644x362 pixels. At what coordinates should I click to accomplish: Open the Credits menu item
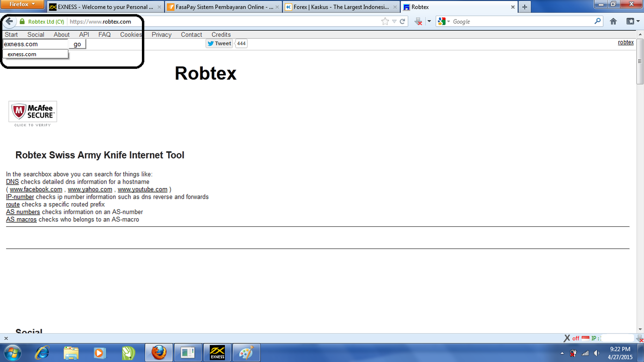pos(221,35)
